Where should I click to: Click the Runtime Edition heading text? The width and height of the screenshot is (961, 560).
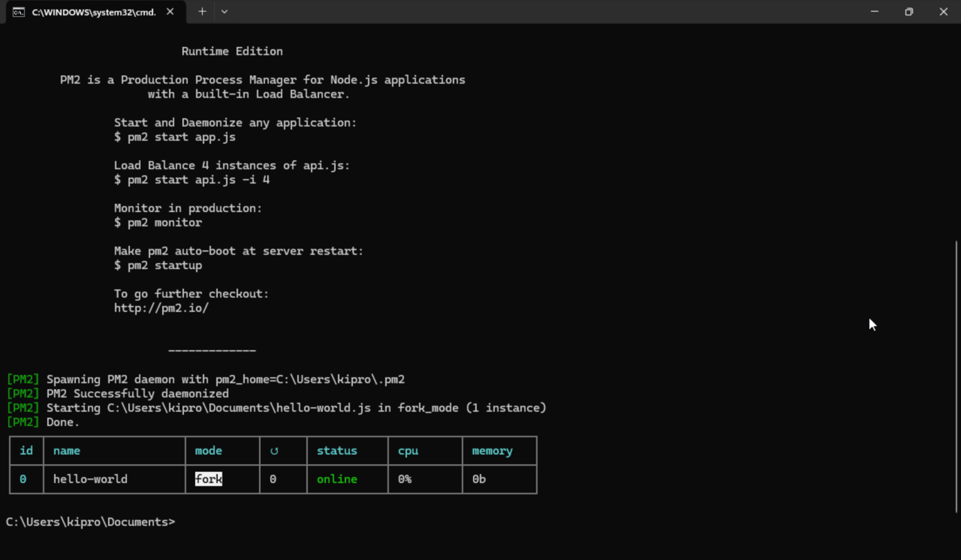click(x=232, y=51)
